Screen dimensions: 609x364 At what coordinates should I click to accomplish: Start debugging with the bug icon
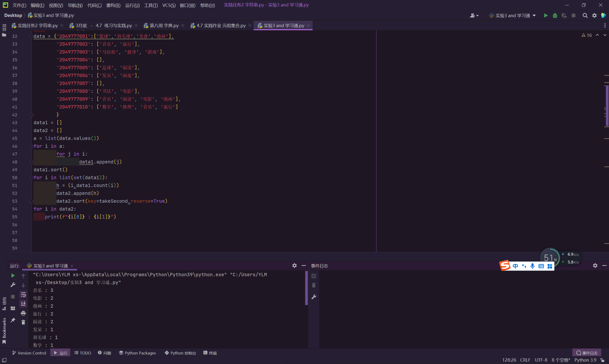555,15
